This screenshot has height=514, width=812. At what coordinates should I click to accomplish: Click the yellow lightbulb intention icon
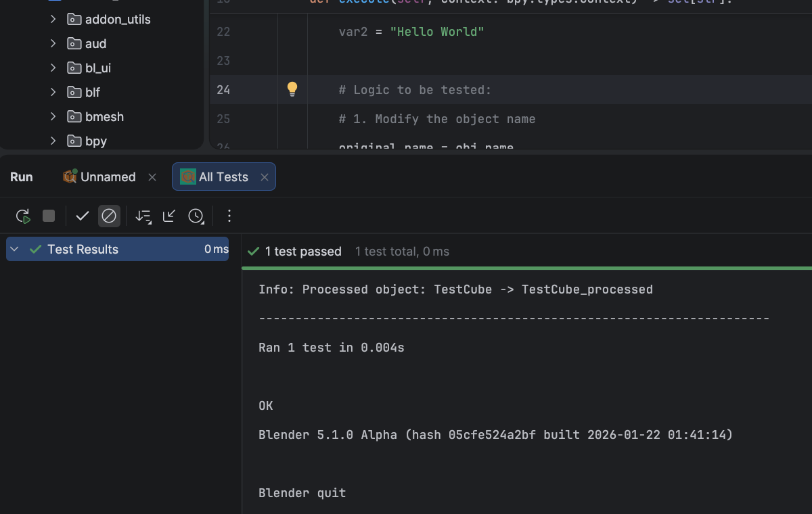coord(292,89)
